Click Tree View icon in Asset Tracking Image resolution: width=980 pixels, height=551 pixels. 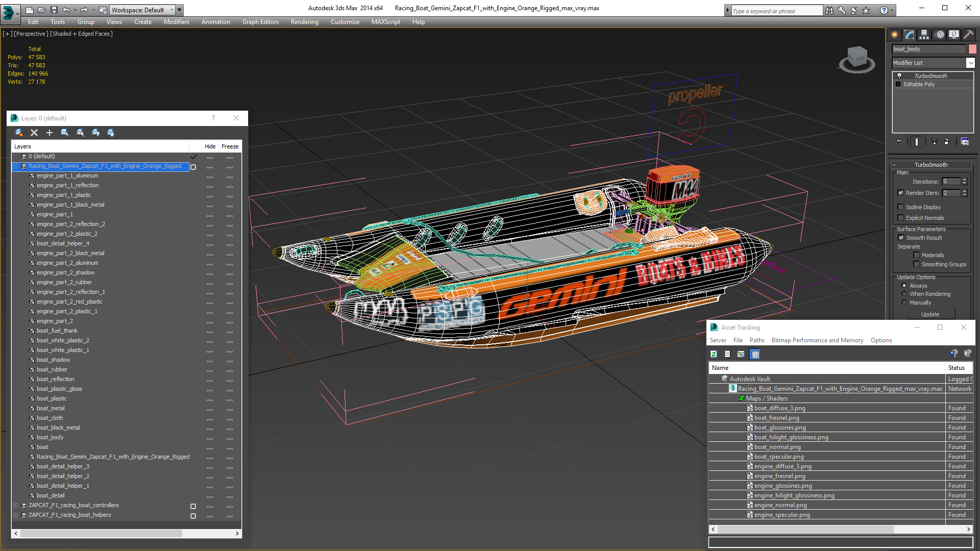tap(741, 354)
